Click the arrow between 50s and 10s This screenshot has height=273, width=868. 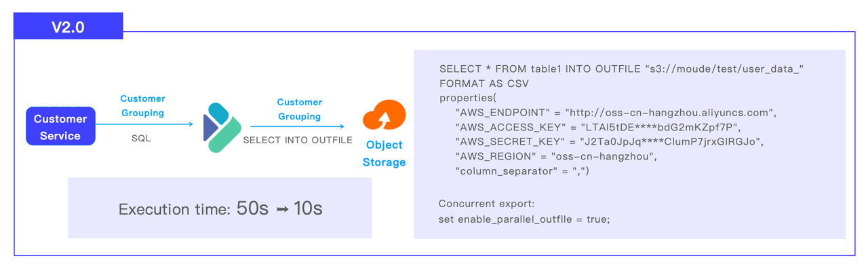coord(282,209)
